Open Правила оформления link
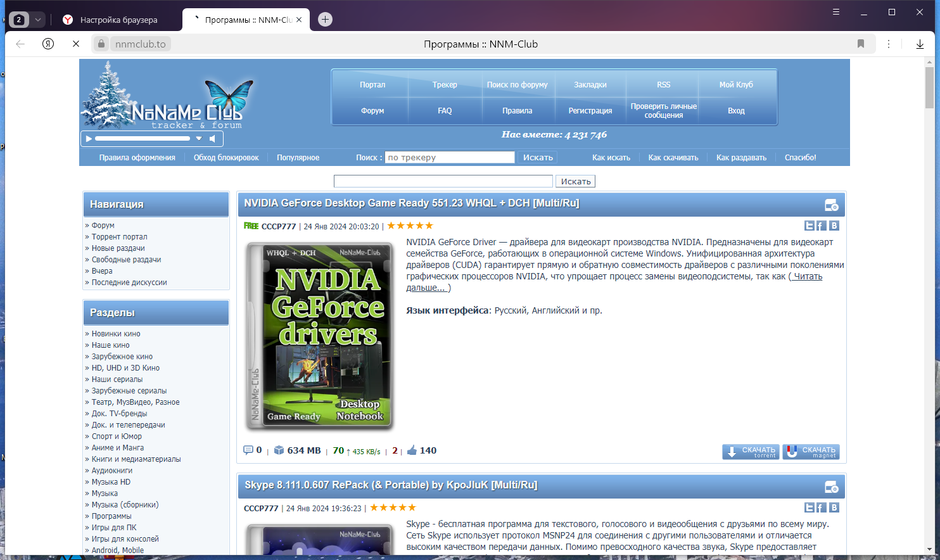The height and width of the screenshot is (560, 940). pyautogui.click(x=137, y=157)
